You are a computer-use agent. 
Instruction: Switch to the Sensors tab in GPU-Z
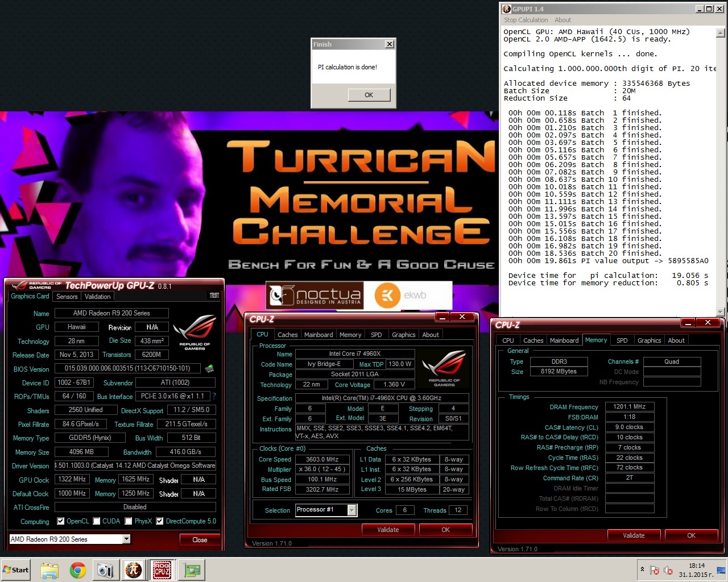67,297
